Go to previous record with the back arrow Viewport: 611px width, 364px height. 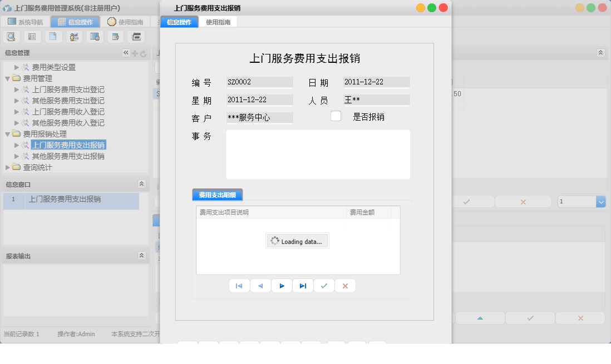tap(260, 285)
